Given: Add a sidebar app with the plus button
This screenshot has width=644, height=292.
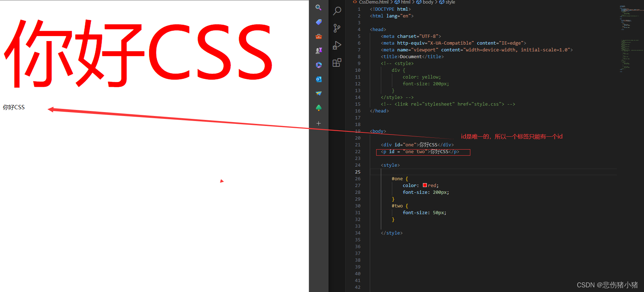Looking at the screenshot, I should point(318,123).
